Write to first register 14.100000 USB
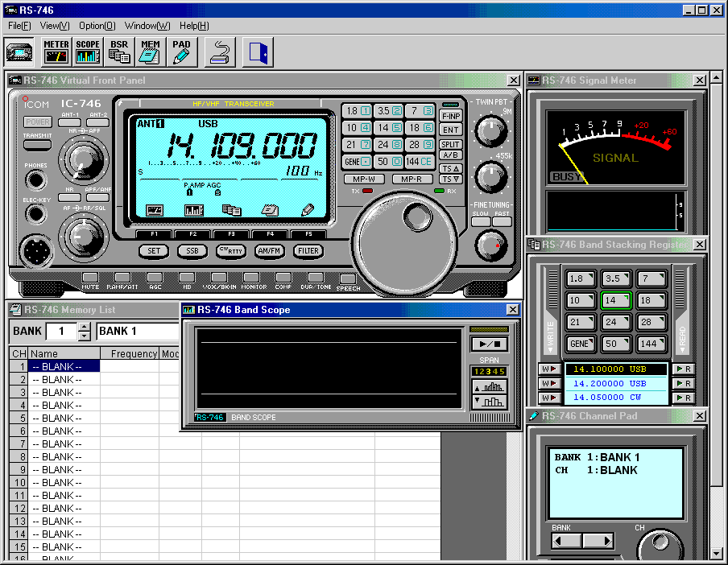Image resolution: width=728 pixels, height=565 pixels. (548, 369)
